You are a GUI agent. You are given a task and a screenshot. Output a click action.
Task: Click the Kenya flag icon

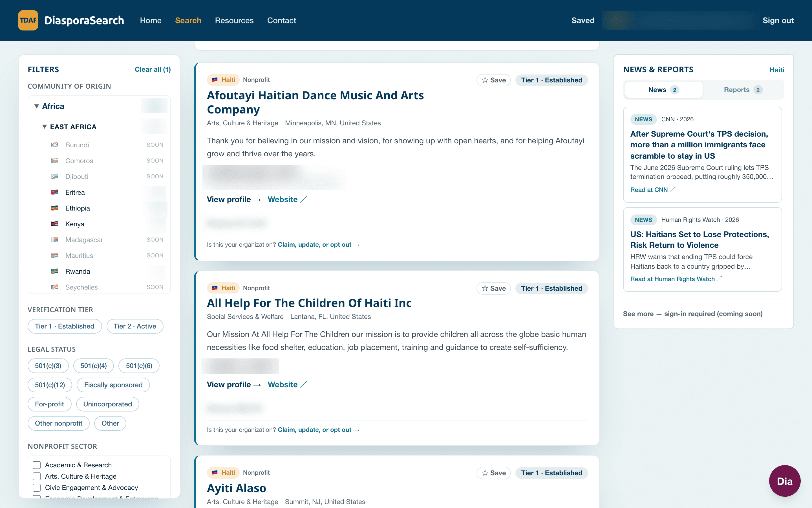(55, 224)
